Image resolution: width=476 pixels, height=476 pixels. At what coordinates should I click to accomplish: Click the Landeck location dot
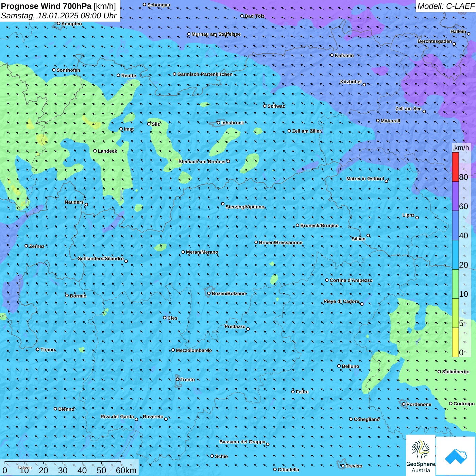pyautogui.click(x=95, y=151)
